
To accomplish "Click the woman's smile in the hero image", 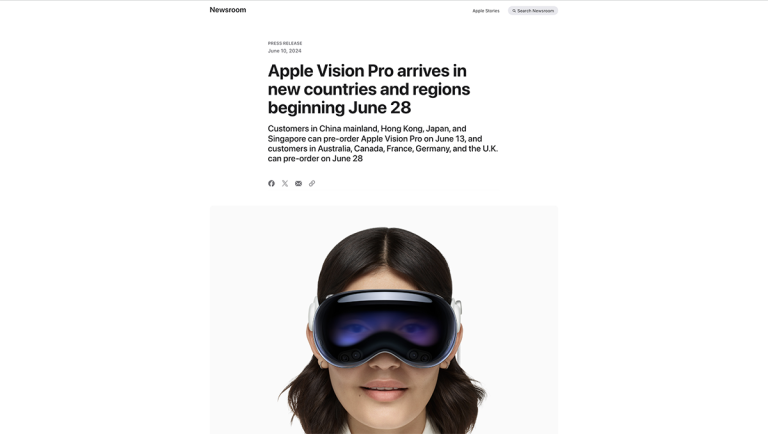I will 384,388.
